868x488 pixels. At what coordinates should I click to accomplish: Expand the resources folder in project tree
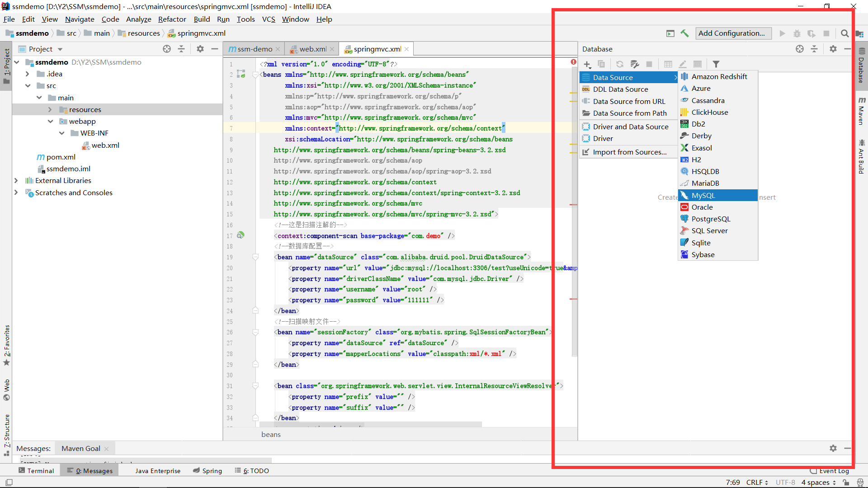click(x=50, y=110)
